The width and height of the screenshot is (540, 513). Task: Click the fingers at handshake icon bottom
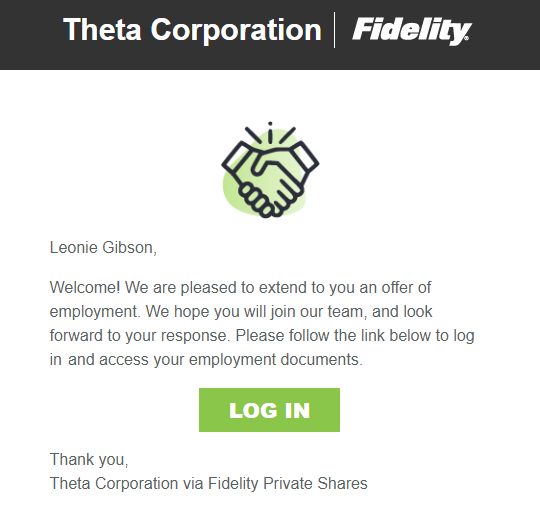tap(258, 201)
